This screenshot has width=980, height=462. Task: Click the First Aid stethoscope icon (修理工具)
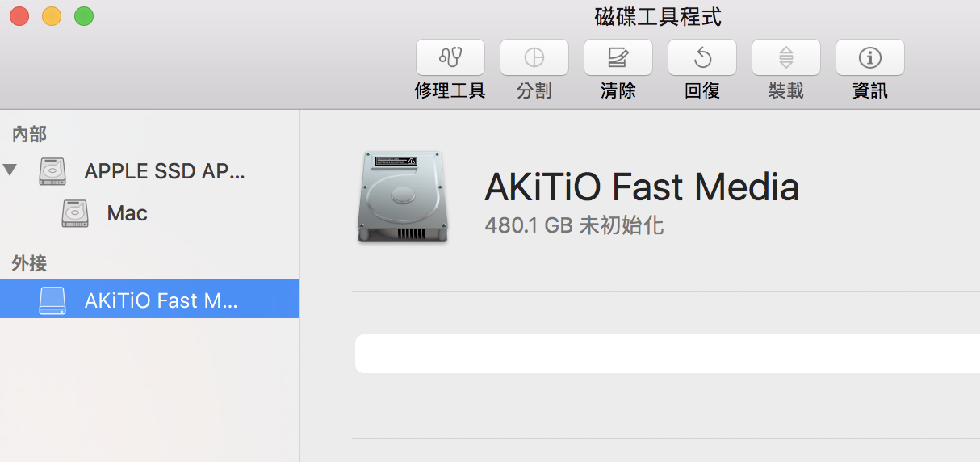pyautogui.click(x=450, y=57)
